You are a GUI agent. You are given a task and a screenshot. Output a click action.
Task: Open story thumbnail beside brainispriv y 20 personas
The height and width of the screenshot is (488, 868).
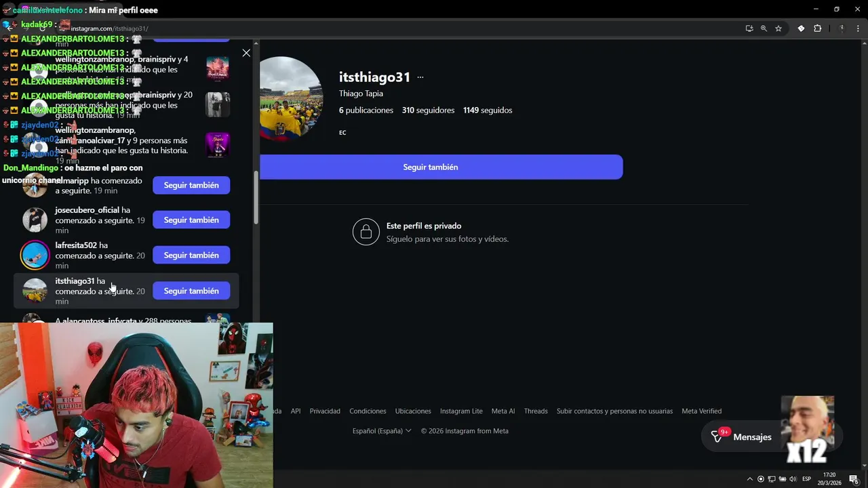(x=218, y=104)
